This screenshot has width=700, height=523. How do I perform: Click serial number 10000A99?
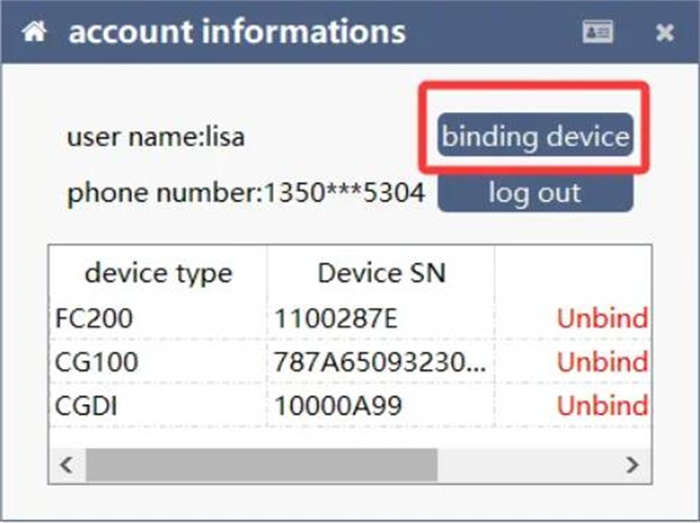[x=335, y=405]
